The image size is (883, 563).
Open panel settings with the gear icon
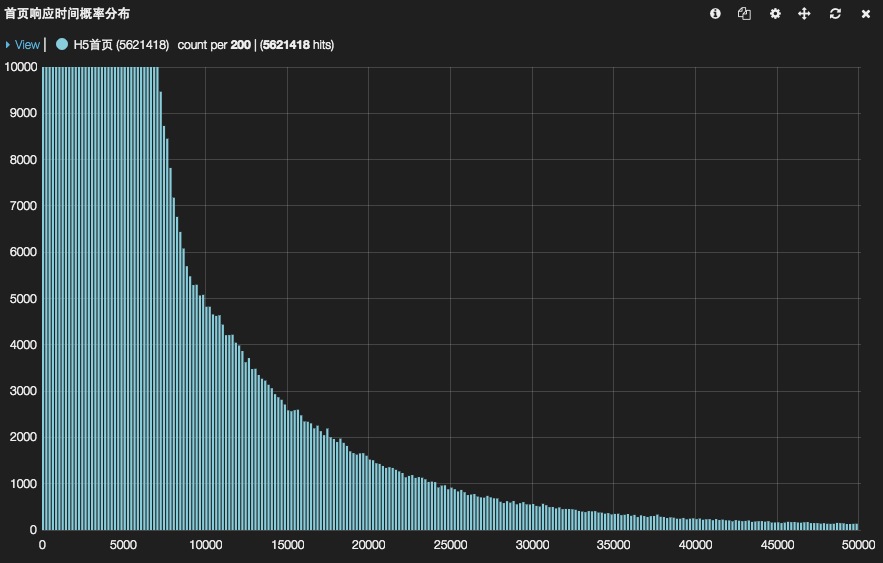pos(775,14)
